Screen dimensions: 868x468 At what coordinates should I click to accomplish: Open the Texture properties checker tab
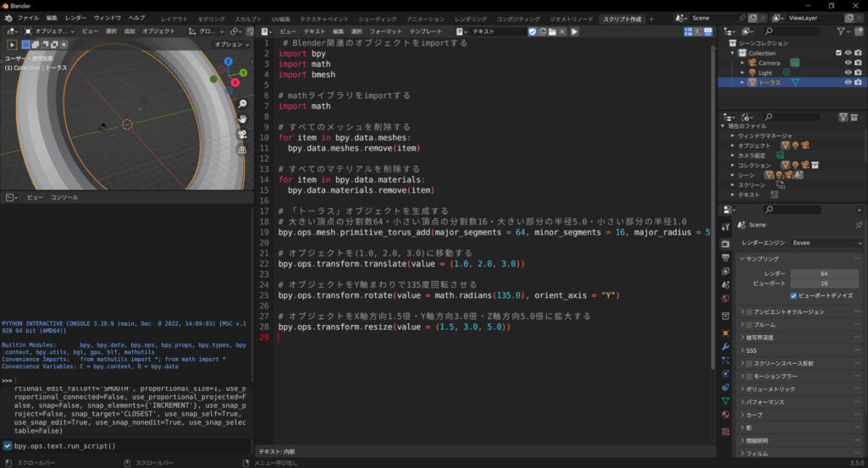(726, 431)
